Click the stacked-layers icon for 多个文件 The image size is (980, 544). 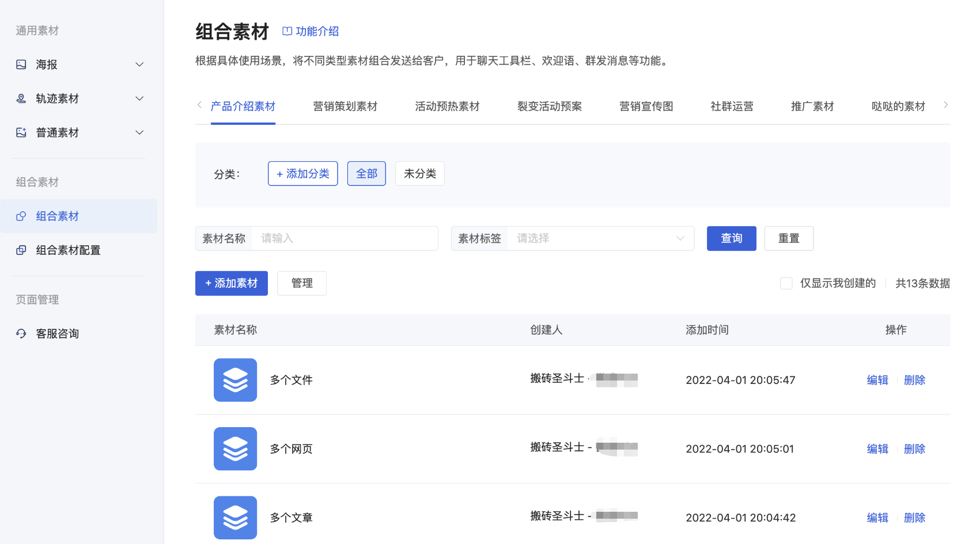pyautogui.click(x=235, y=380)
